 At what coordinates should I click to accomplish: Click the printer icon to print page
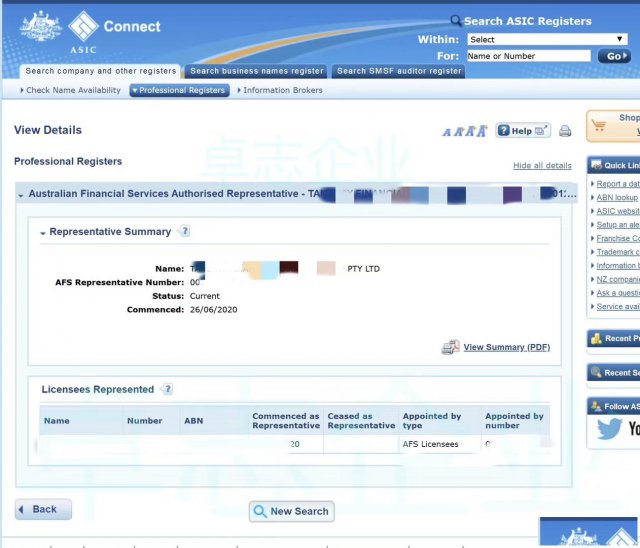click(x=565, y=131)
